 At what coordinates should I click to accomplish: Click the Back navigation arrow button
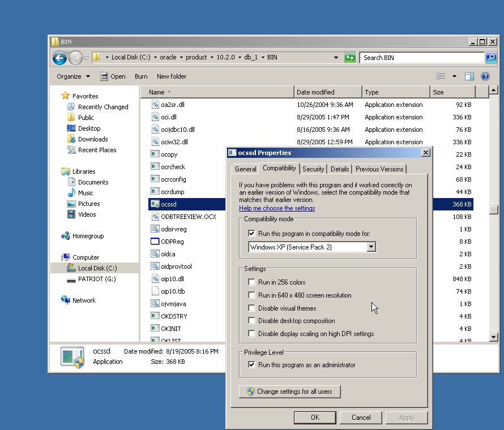point(59,58)
